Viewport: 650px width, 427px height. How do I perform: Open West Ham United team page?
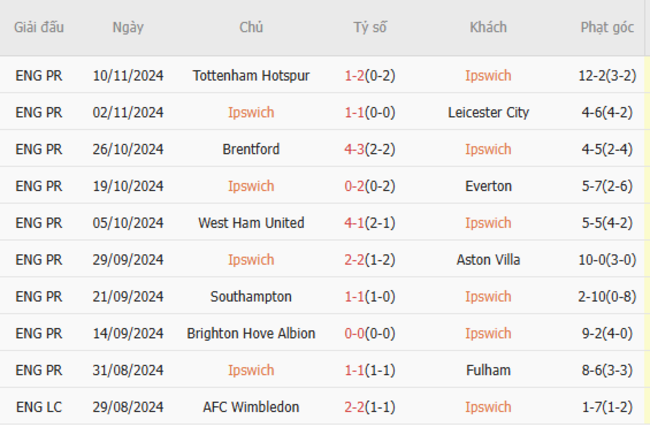251,223
